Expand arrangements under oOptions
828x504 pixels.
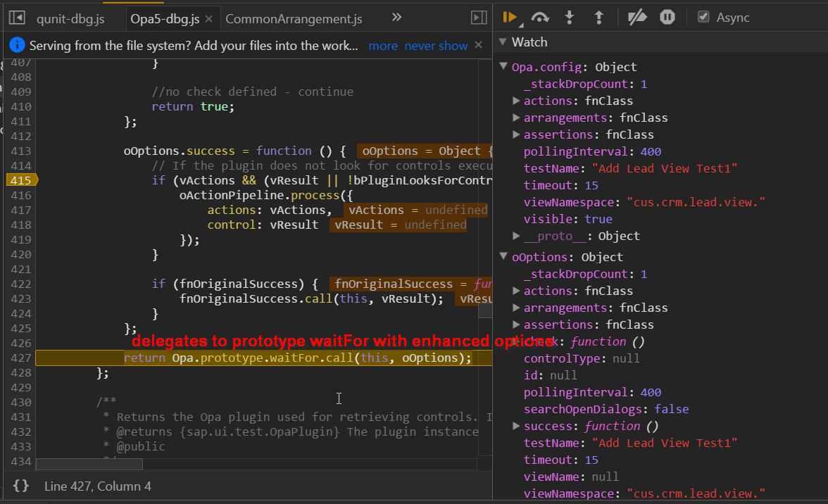pyautogui.click(x=516, y=307)
